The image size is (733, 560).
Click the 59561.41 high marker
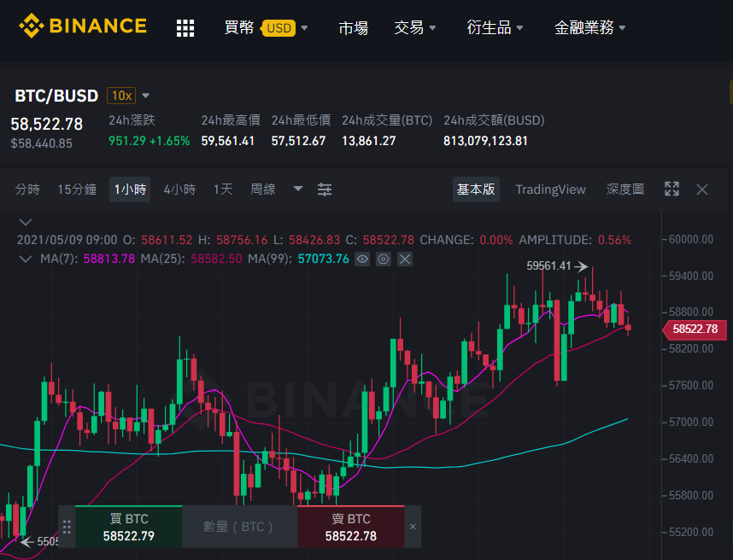coord(548,265)
